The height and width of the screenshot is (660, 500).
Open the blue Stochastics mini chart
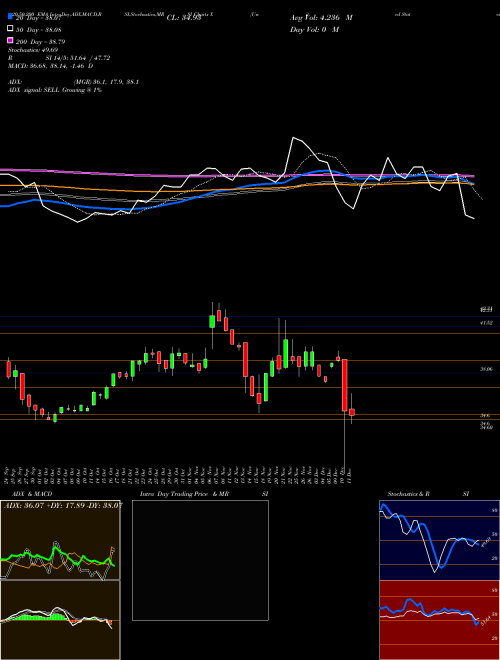click(x=439, y=540)
